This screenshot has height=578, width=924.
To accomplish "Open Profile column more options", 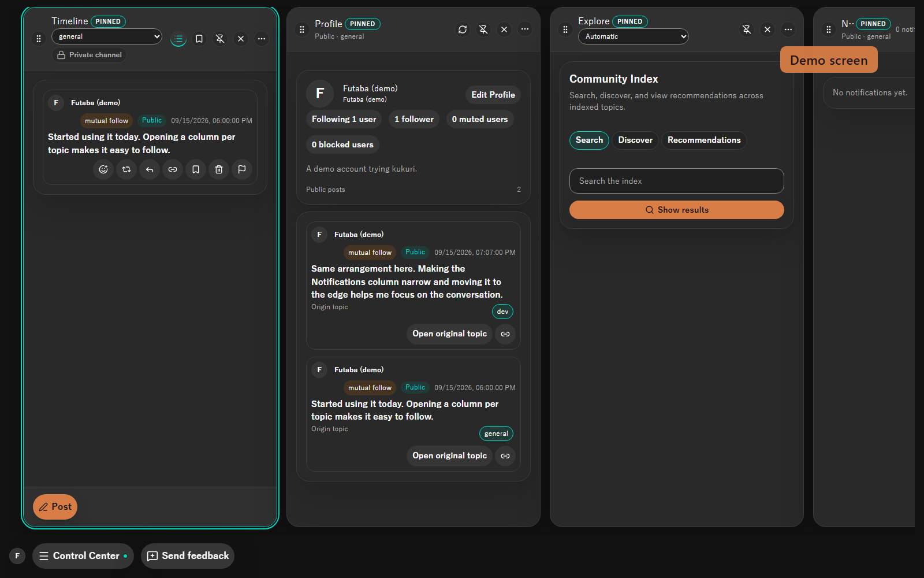I will [x=525, y=29].
